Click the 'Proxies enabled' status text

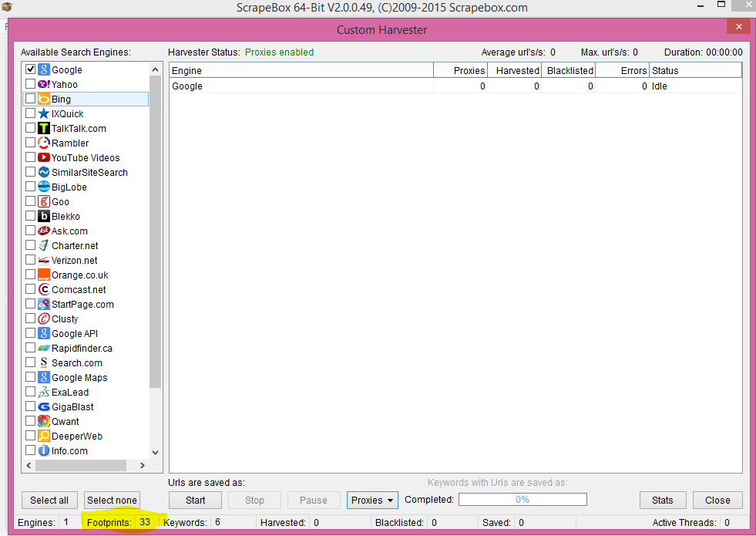pyautogui.click(x=279, y=52)
